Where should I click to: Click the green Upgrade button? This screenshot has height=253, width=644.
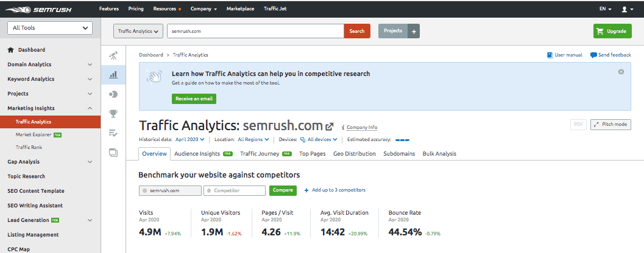[612, 31]
